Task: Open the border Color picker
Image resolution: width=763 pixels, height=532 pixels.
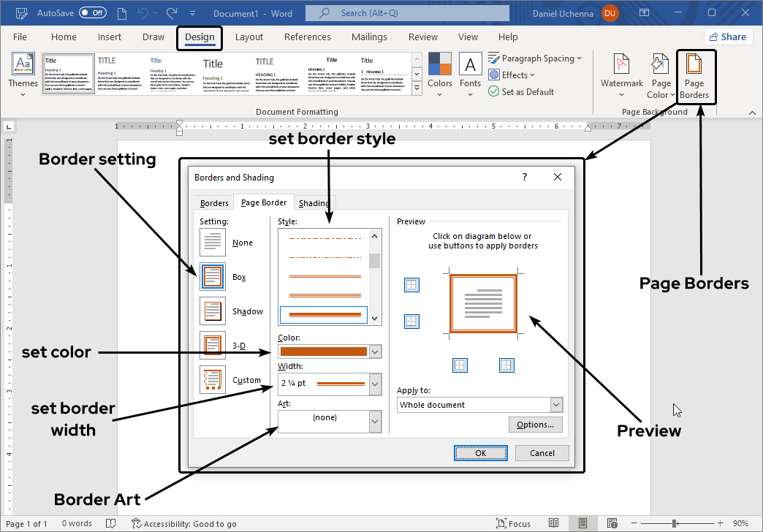Action: [376, 351]
